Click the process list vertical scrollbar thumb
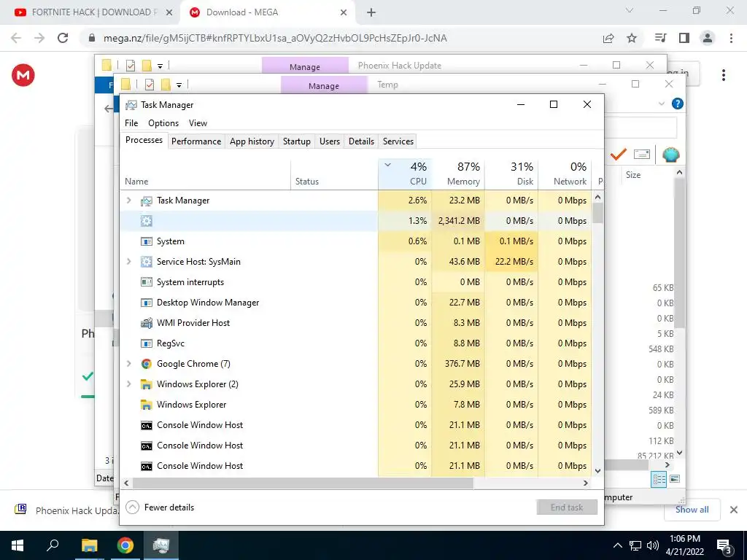 [598, 213]
